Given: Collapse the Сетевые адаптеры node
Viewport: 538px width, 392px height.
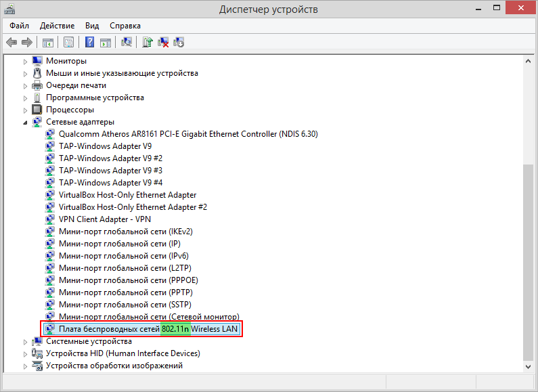Looking at the screenshot, I should pos(25,123).
